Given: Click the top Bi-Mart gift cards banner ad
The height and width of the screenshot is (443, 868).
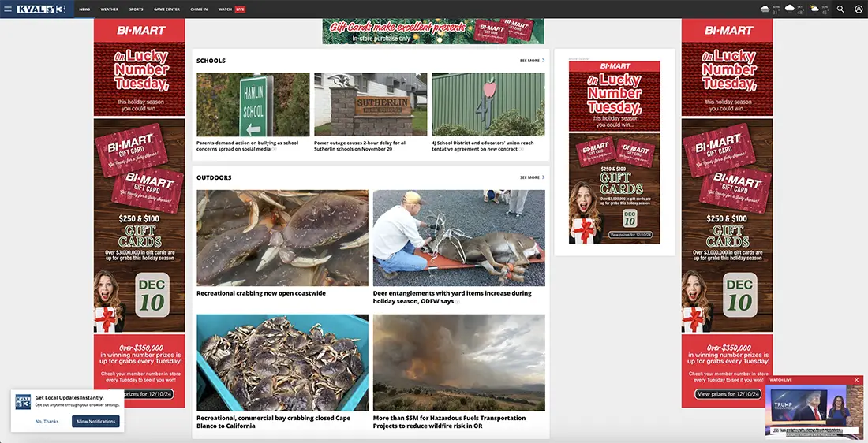Looking at the screenshot, I should (x=433, y=32).
